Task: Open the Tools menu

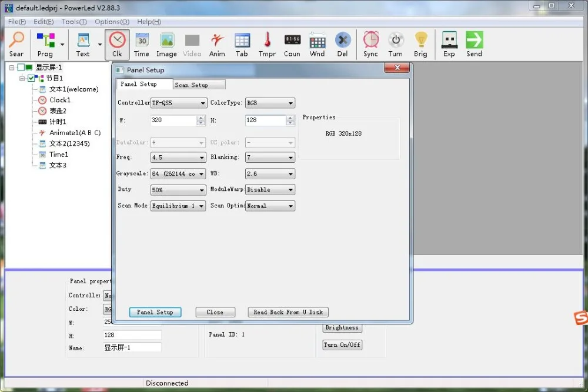Action: [73, 22]
